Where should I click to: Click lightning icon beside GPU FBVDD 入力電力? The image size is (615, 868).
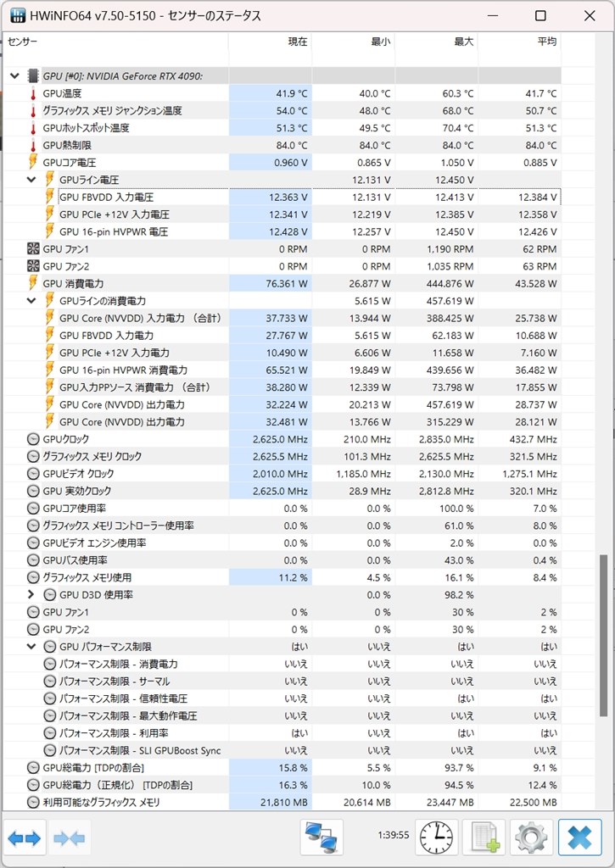pyautogui.click(x=49, y=335)
